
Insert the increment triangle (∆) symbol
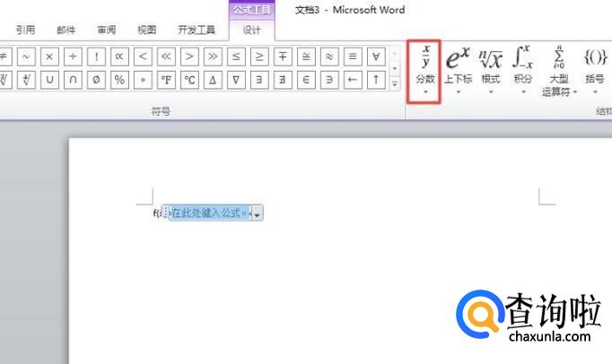pyautogui.click(x=213, y=80)
